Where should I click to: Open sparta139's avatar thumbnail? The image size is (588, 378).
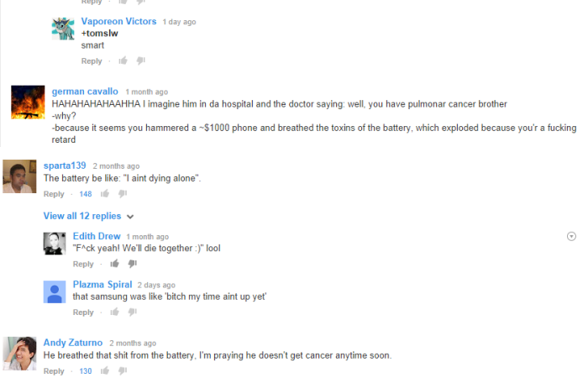[19, 176]
